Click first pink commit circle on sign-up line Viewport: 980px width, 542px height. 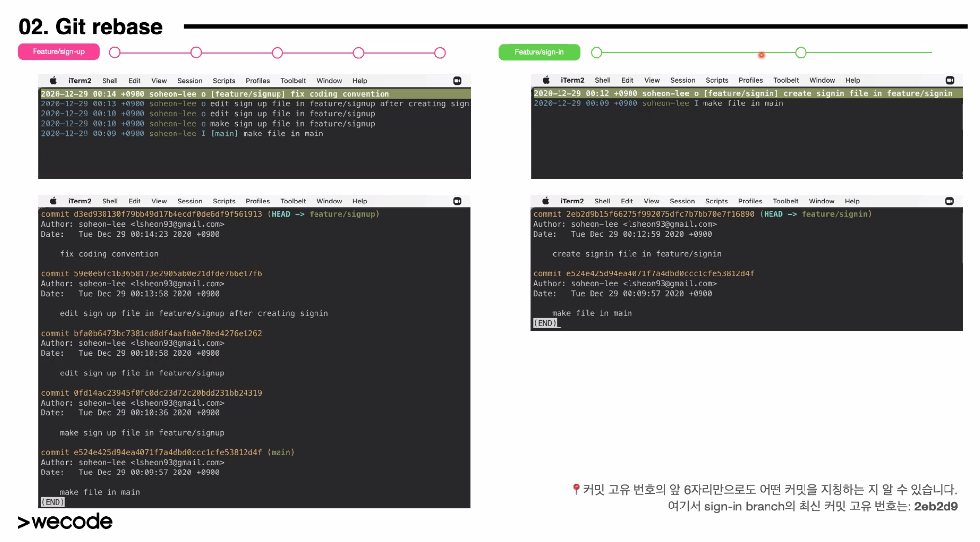click(115, 53)
